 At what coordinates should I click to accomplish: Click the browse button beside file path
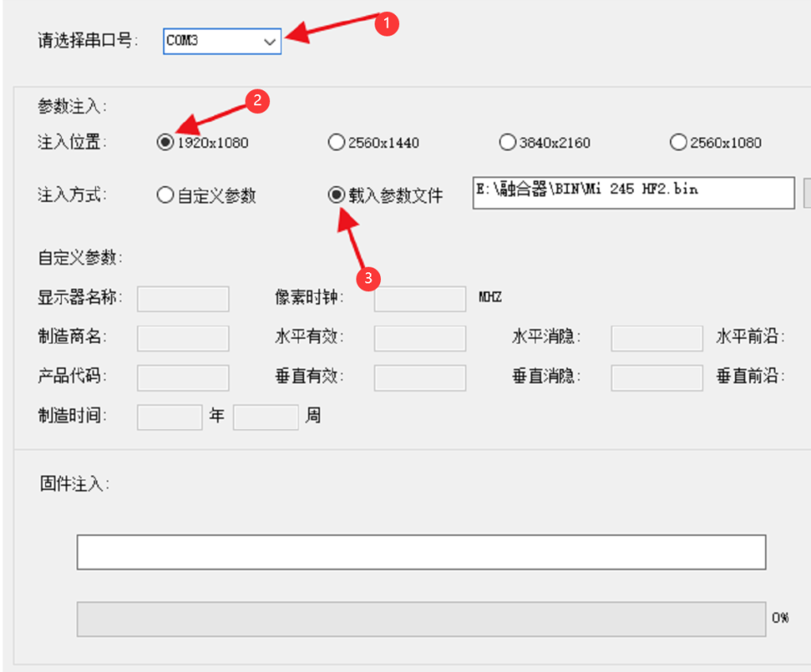point(806,192)
